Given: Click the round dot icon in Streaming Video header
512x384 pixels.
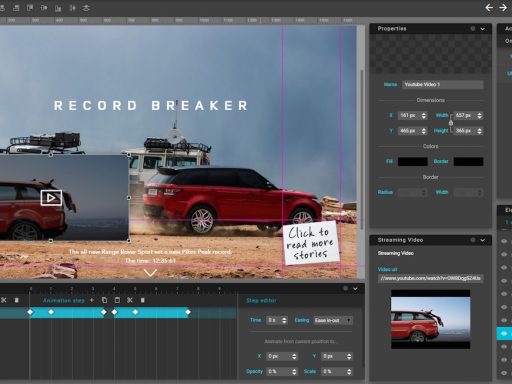Looking at the screenshot, I should tap(473, 240).
